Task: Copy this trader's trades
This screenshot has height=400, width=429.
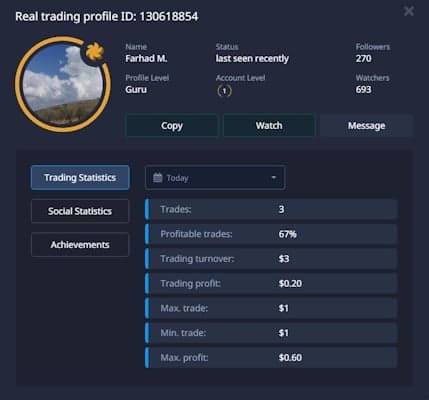Action: 172,126
